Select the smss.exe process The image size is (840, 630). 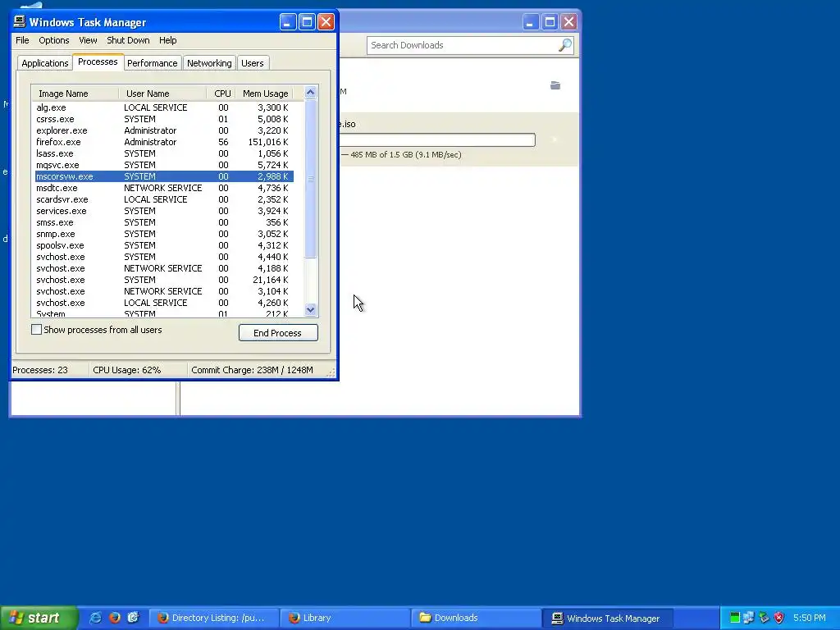tap(163, 222)
